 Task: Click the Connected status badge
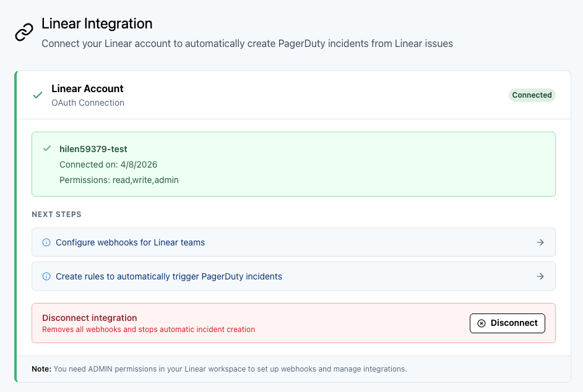pos(532,95)
